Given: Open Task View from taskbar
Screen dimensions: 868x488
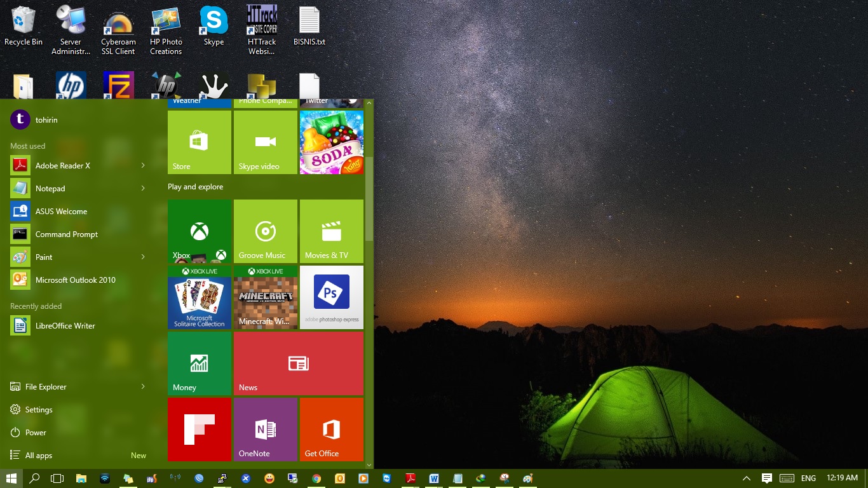Looking at the screenshot, I should (x=57, y=478).
